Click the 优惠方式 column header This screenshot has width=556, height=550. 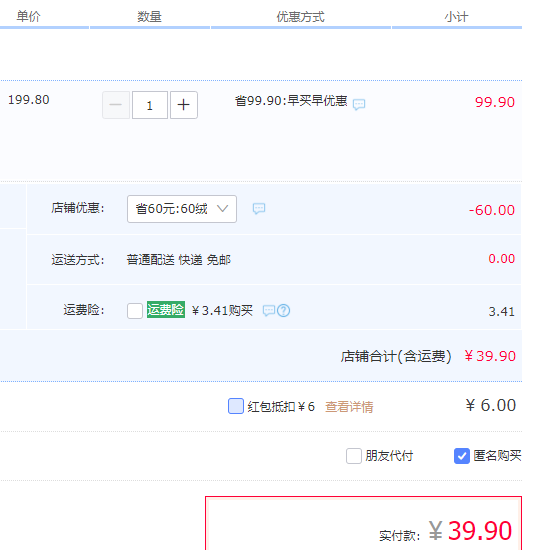tap(300, 17)
